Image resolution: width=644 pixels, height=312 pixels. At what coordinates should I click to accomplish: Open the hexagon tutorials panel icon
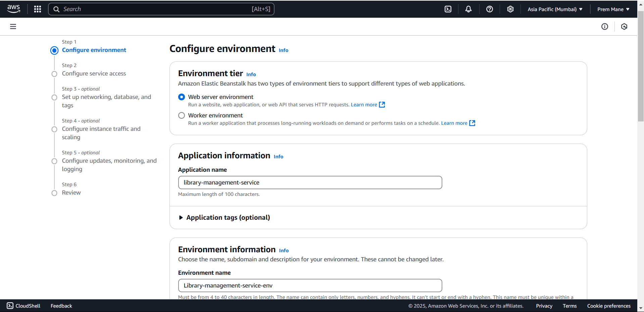pos(624,27)
